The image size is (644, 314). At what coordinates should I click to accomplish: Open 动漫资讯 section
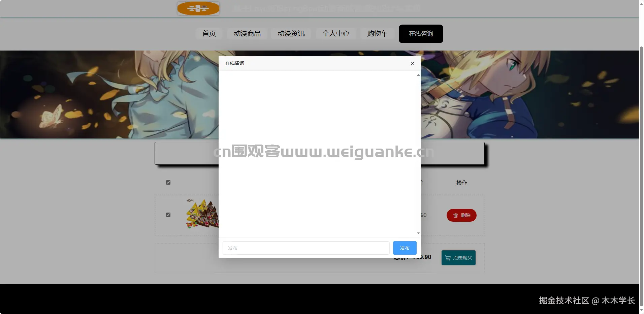click(291, 34)
